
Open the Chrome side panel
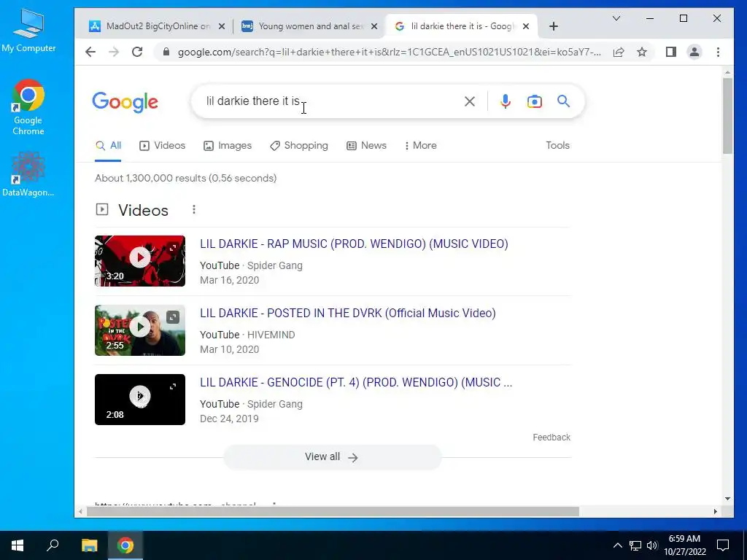pos(671,52)
